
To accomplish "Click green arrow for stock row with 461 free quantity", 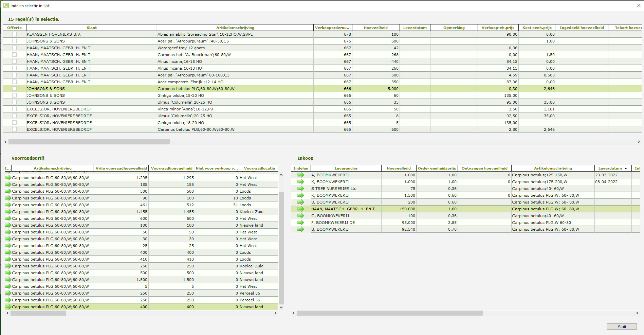I will coord(8,205).
